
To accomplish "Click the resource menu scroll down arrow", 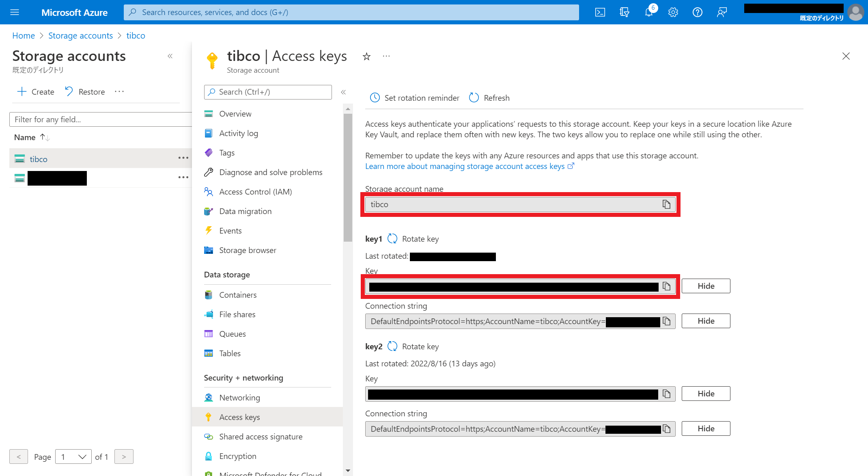I will [348, 471].
